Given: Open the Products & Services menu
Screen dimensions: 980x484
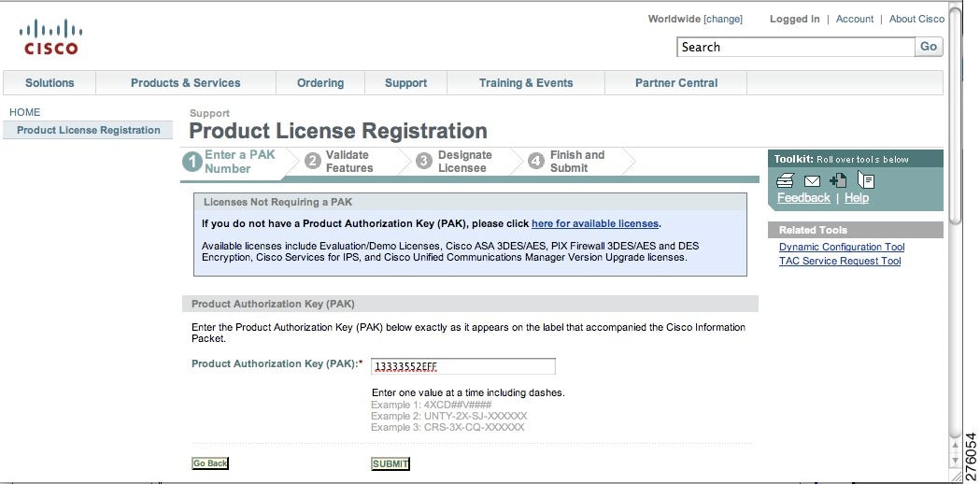Looking at the screenshot, I should pyautogui.click(x=186, y=82).
